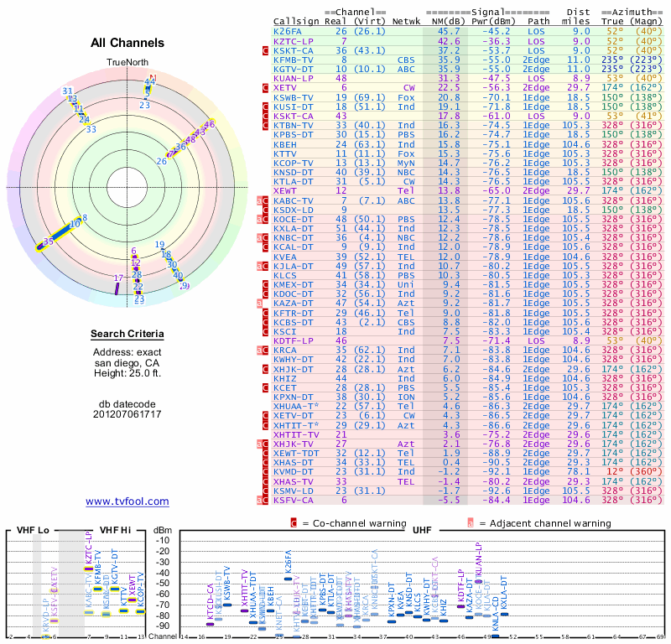Select the KVMD-DT callsign row
Viewport: 671px width, 644px height.
coord(468,472)
